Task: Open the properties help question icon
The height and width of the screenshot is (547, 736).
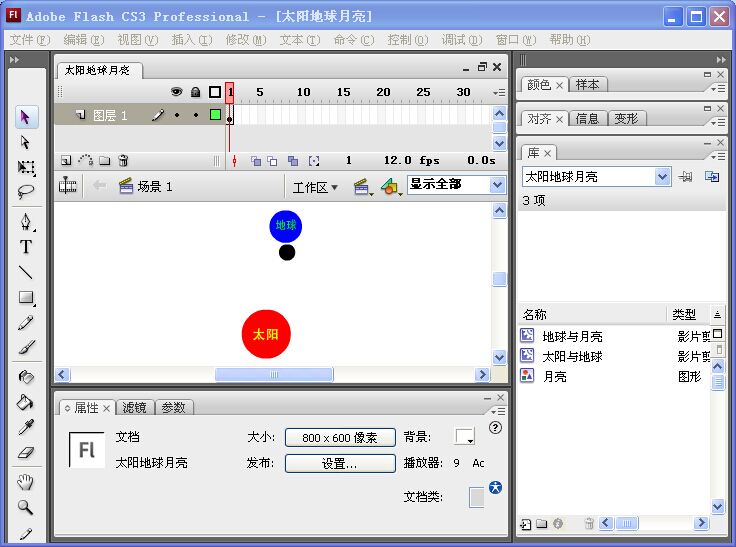Action: coord(495,427)
